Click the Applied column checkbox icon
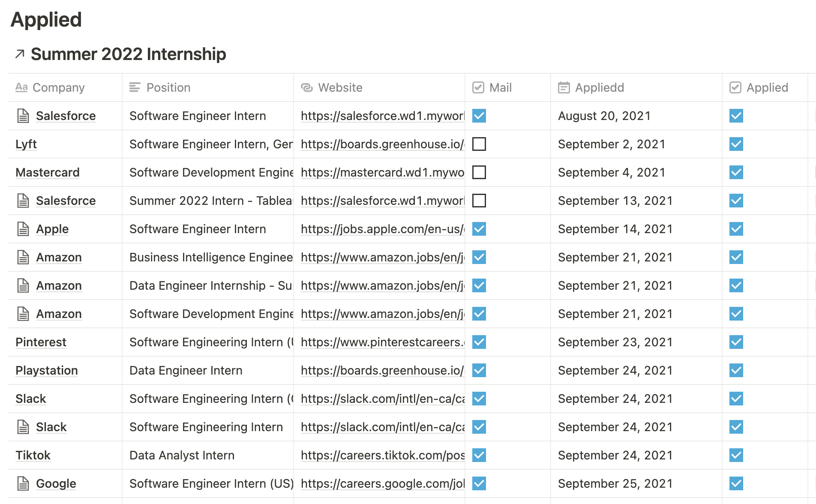This screenshot has width=816, height=504. click(x=735, y=87)
